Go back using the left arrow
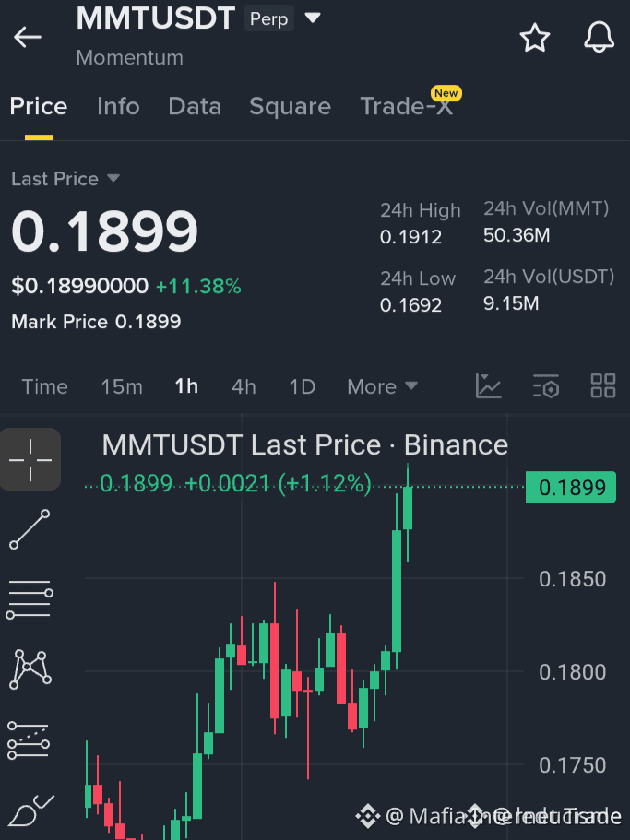 pos(28,38)
